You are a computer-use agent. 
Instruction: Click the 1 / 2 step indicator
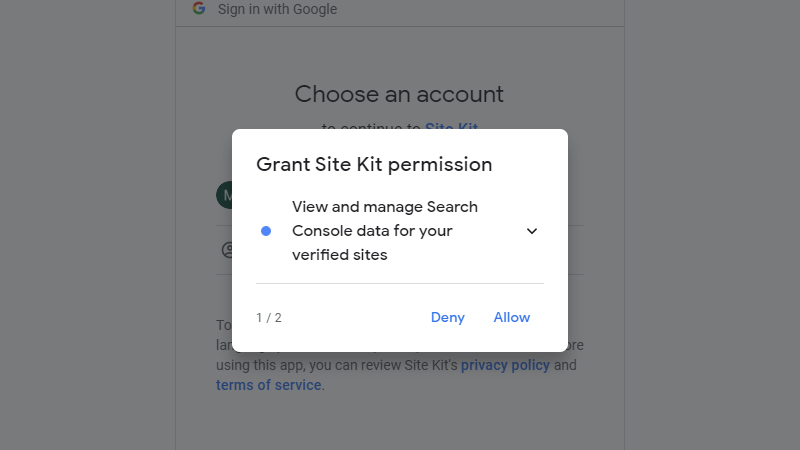point(269,318)
